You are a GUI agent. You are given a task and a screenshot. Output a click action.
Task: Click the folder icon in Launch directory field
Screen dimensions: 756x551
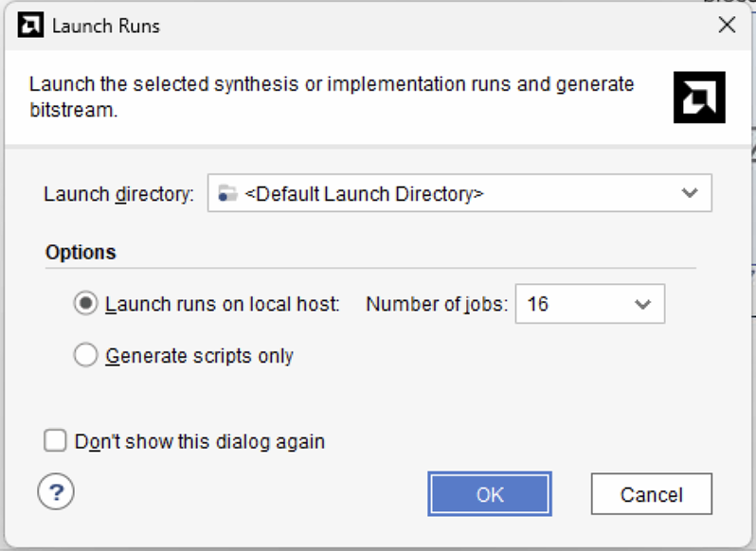[x=227, y=194]
